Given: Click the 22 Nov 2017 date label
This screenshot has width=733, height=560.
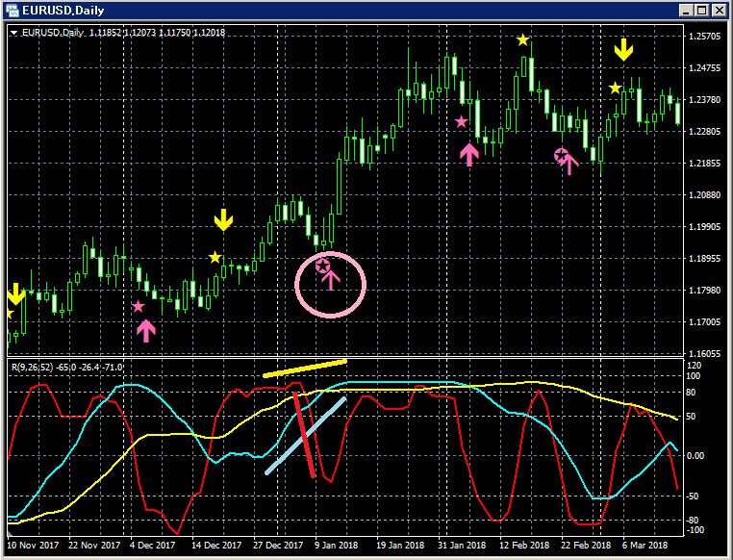Looking at the screenshot, I should click(95, 546).
